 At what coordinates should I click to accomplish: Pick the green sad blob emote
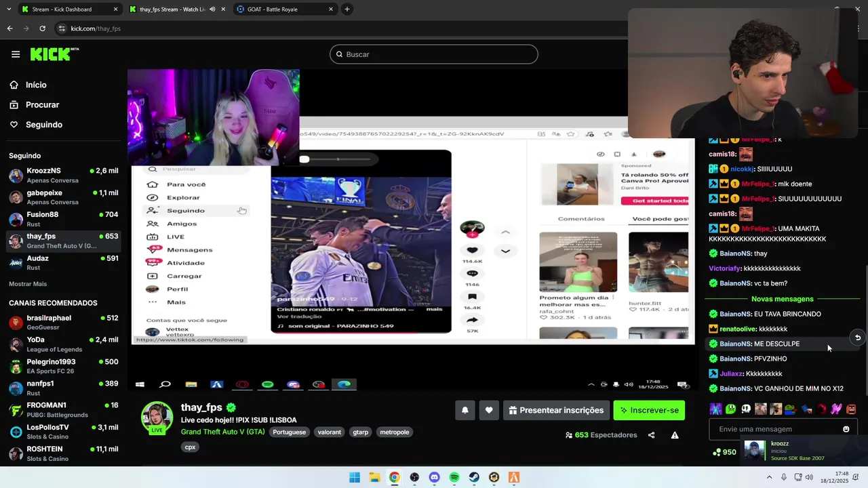tap(731, 409)
